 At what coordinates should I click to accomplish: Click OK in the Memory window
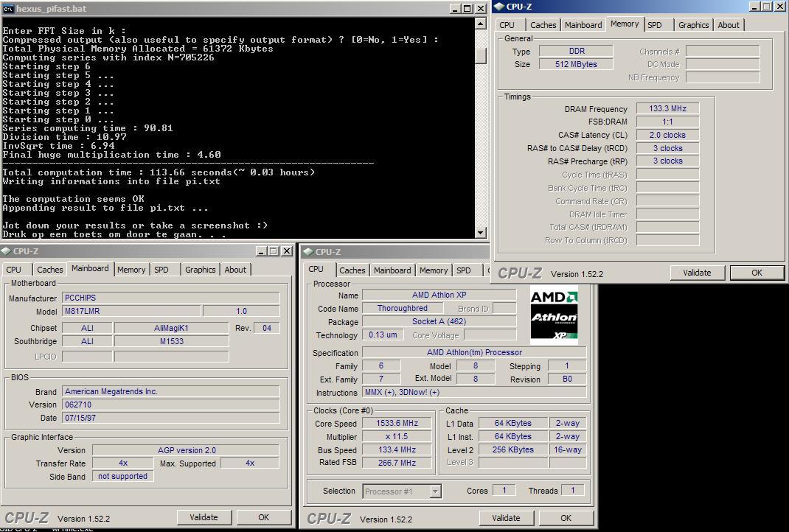[757, 273]
